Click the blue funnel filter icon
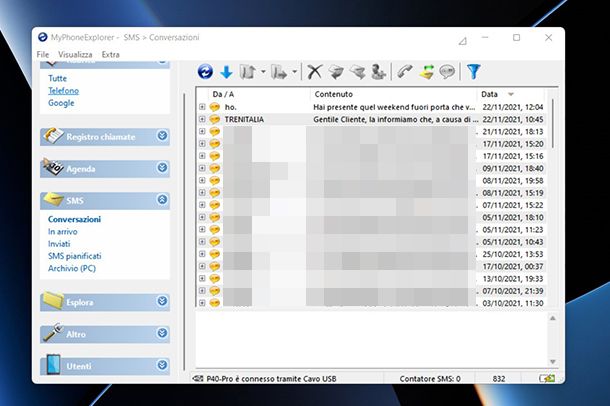Screen dimensions: 610x406 (473, 72)
